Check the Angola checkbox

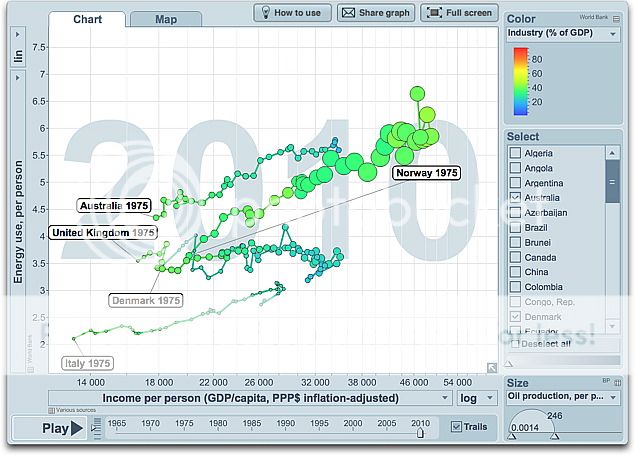(x=515, y=168)
